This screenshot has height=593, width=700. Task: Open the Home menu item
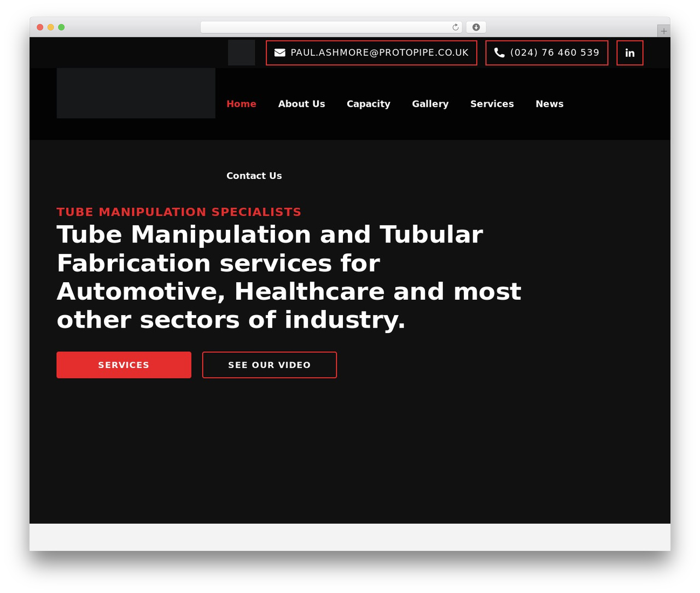[241, 104]
